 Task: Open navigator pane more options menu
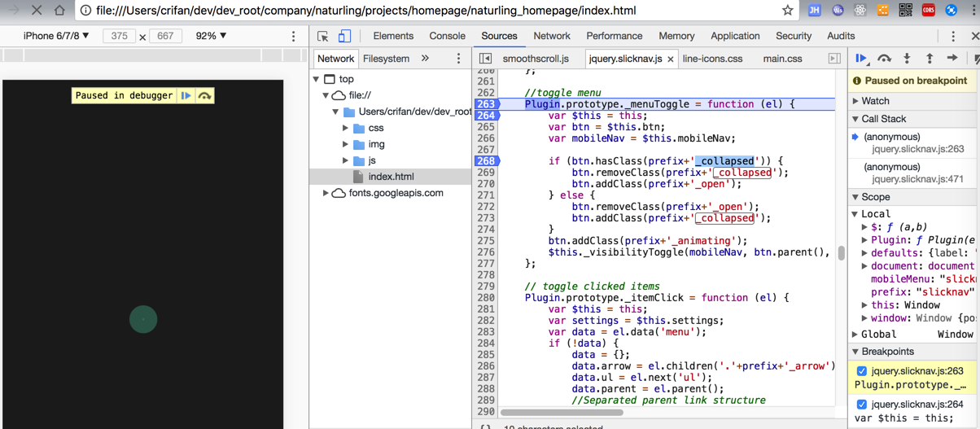click(x=458, y=59)
